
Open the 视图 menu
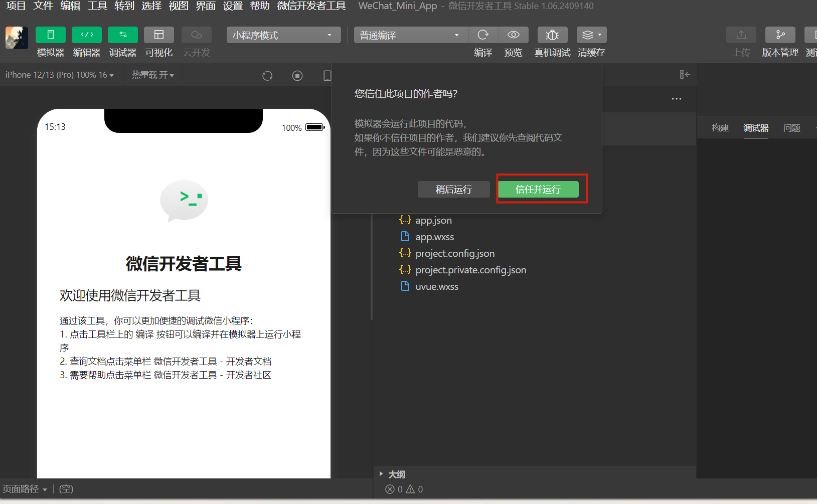click(179, 6)
